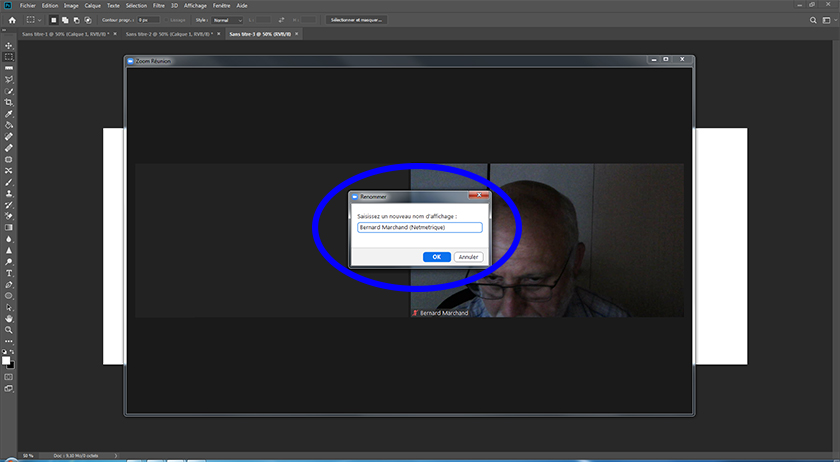Open the Edit Toolbar three-dots menu
The width and height of the screenshot is (840, 462).
[x=9, y=341]
